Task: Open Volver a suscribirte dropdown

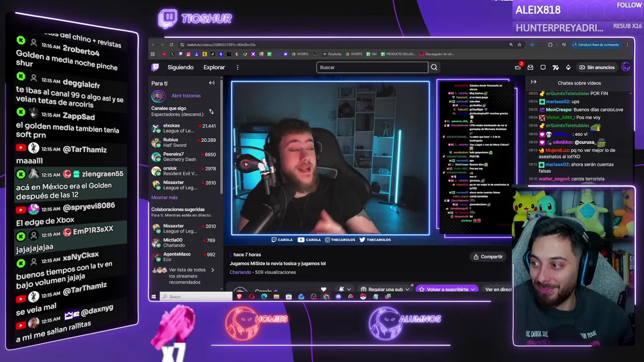Action: pyautogui.click(x=447, y=289)
